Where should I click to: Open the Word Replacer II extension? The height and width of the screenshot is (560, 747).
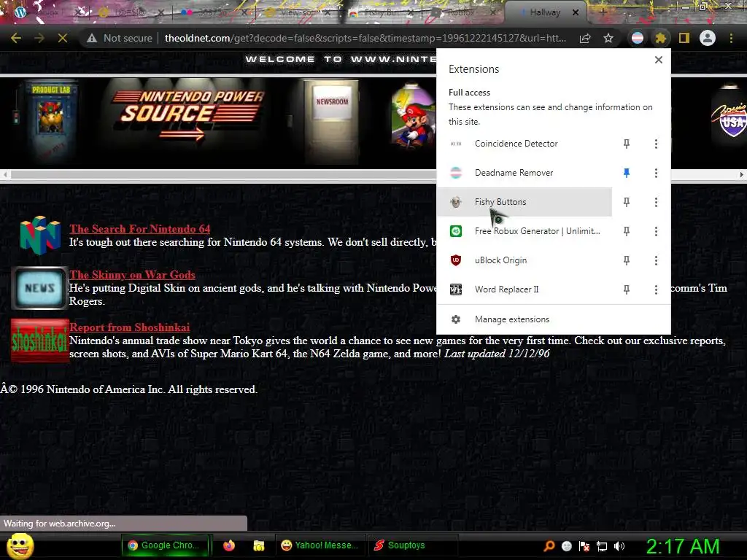tap(524, 289)
